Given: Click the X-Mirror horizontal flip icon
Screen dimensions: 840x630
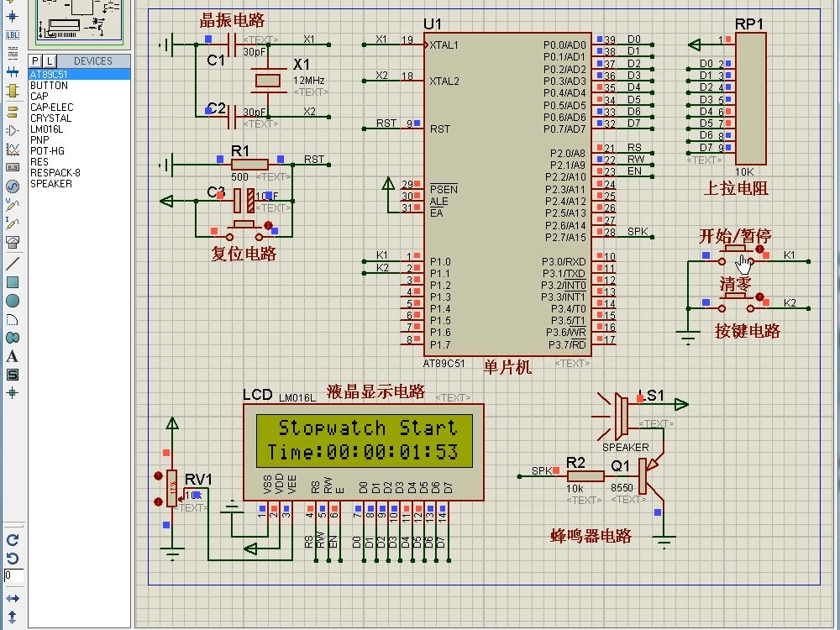Looking at the screenshot, I should pos(12,598).
